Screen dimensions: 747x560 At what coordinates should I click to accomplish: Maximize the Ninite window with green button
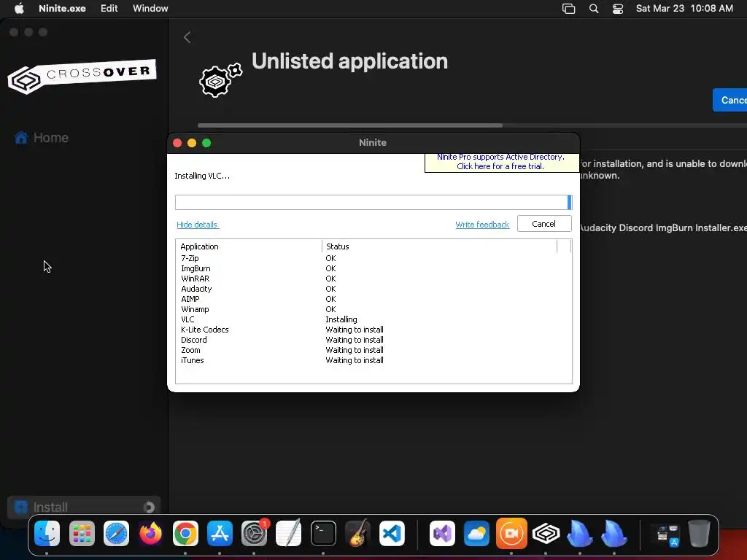click(x=206, y=143)
